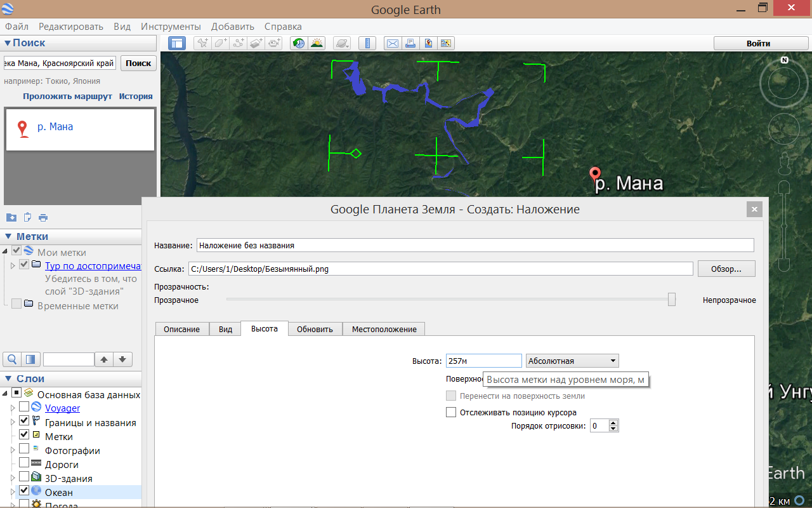Click the Add Polygon toolbar icon
Screen dimensions: 812x508
pyautogui.click(x=220, y=43)
